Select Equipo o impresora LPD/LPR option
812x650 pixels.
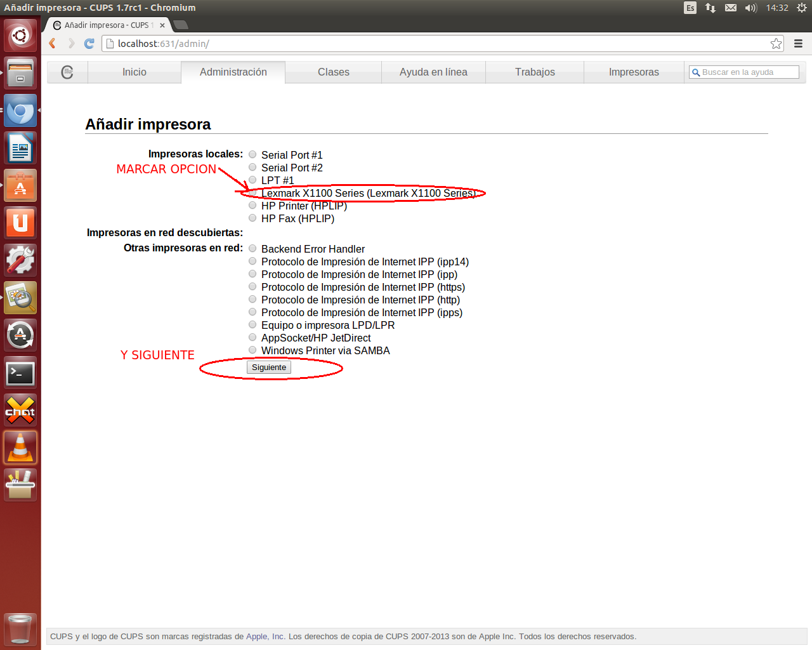point(252,324)
